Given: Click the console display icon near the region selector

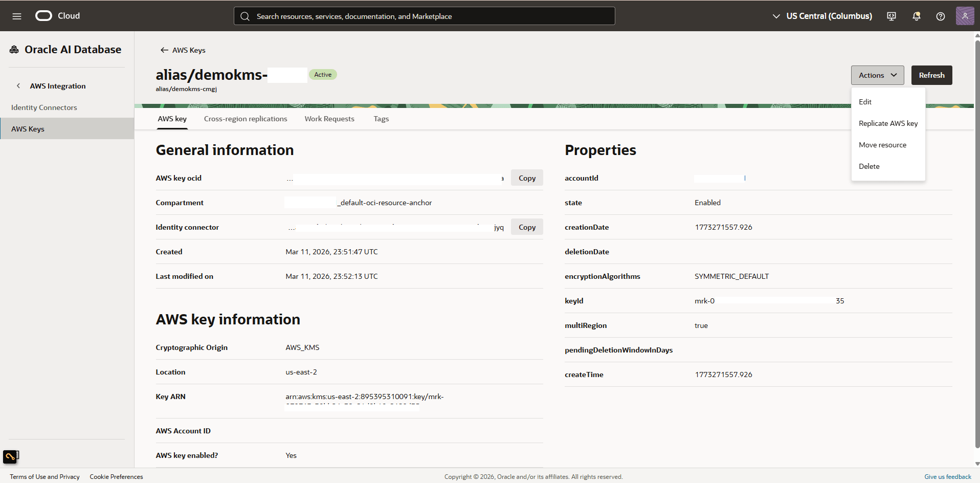Looking at the screenshot, I should (x=892, y=16).
